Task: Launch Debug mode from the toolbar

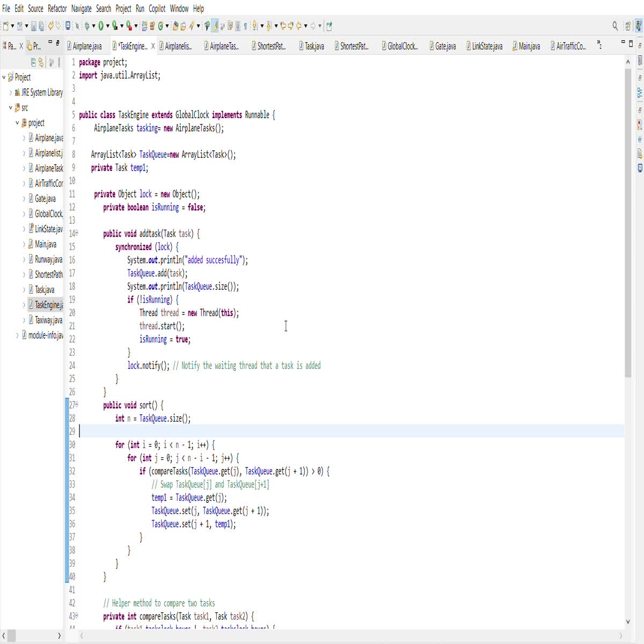Action: [x=87, y=25]
